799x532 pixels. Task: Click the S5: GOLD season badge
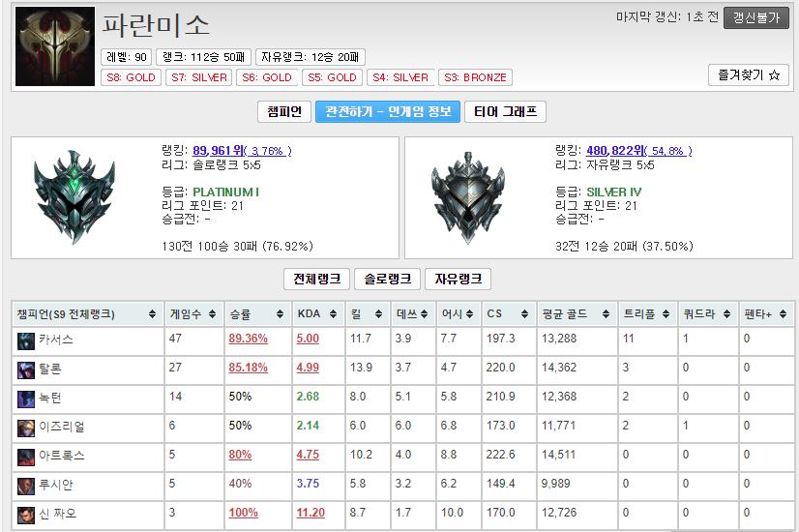pos(332,77)
